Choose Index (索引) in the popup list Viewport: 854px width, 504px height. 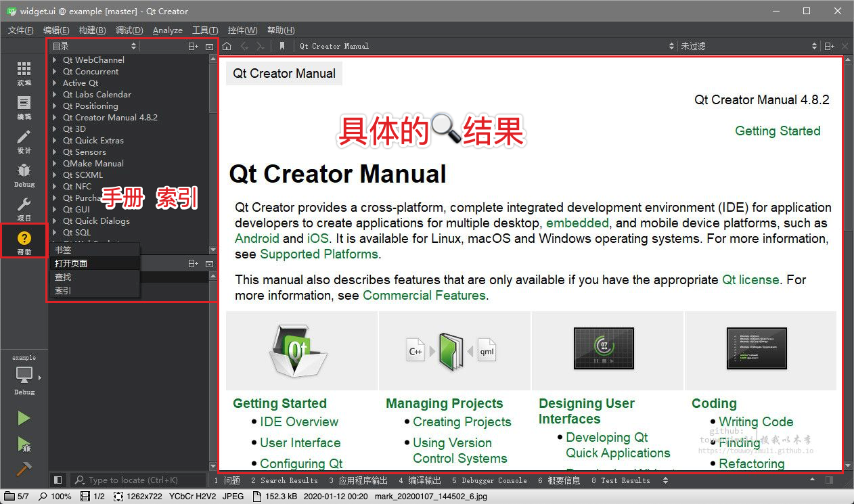point(95,291)
